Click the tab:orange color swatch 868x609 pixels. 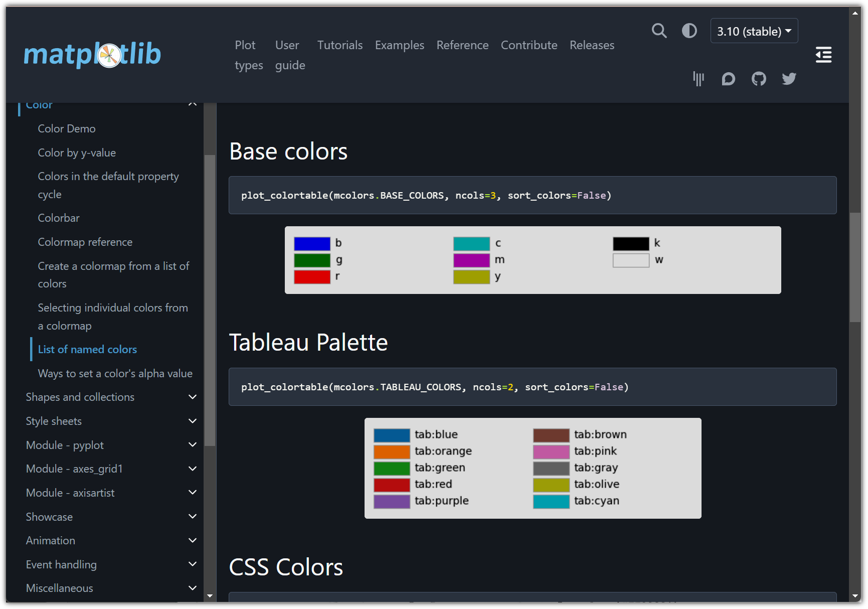click(x=392, y=452)
